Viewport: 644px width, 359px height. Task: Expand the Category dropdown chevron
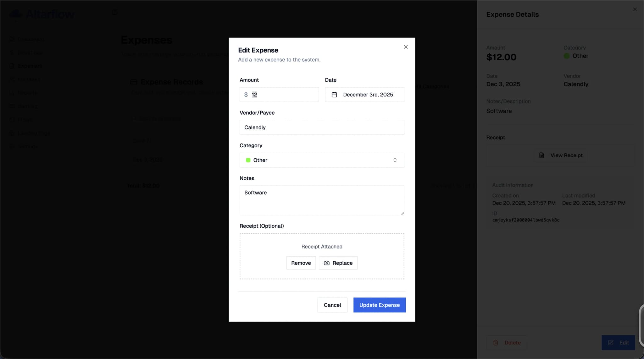coord(395,160)
